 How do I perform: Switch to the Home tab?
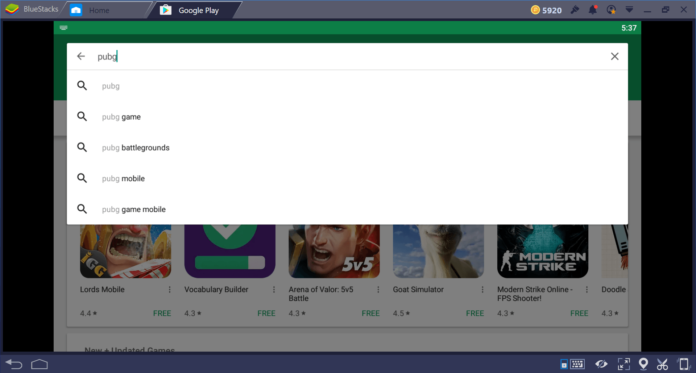pos(100,10)
